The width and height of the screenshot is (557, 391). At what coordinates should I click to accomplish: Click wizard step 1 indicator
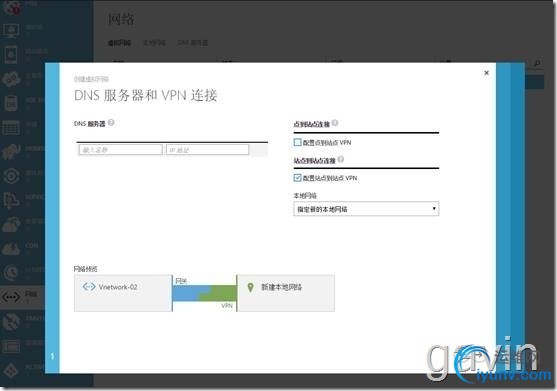pyautogui.click(x=52, y=356)
